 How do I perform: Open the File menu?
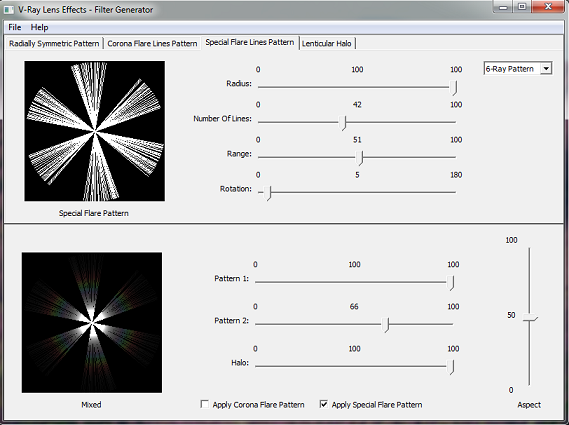[x=15, y=27]
